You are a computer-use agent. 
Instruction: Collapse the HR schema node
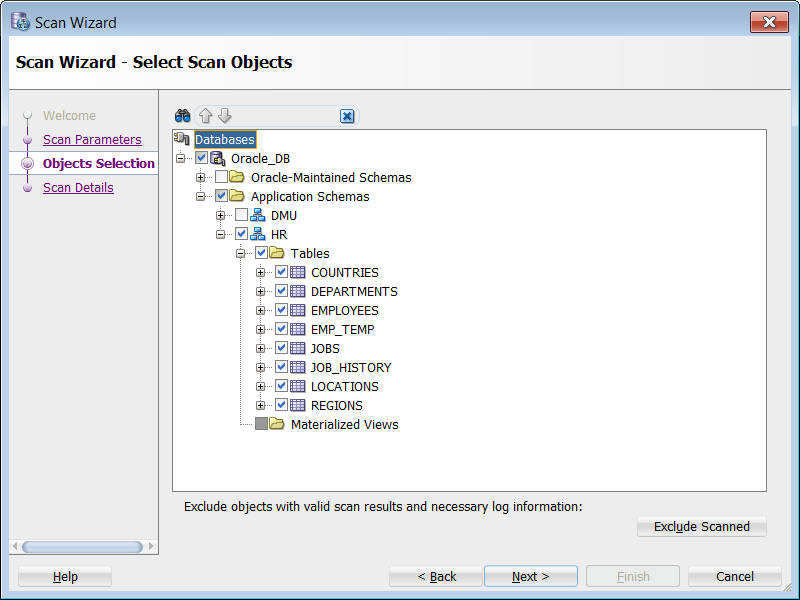pyautogui.click(x=220, y=234)
